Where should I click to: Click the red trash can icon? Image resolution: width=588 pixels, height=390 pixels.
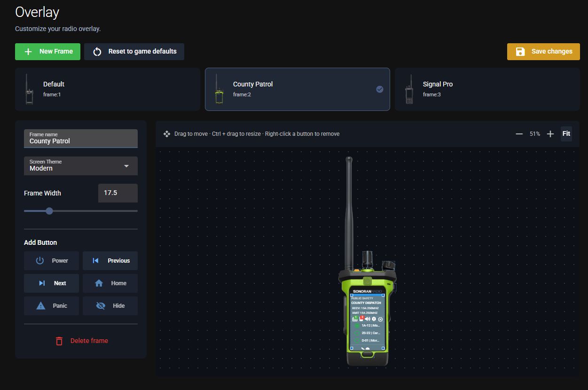point(59,341)
